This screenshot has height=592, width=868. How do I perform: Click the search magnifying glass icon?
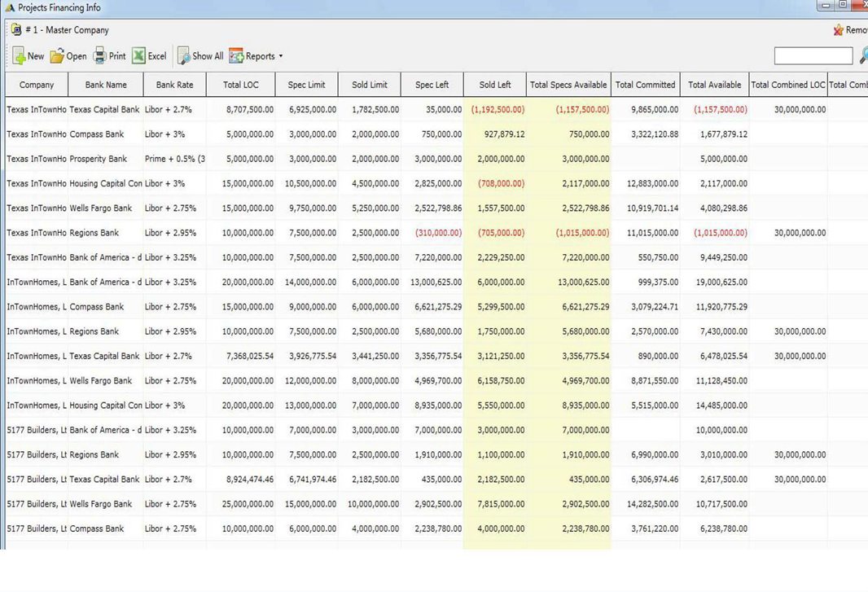coord(862,56)
